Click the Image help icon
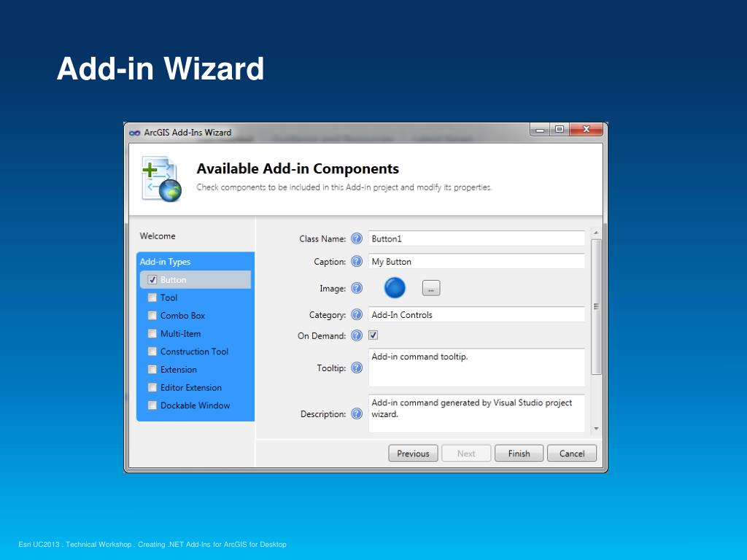This screenshot has height=560, width=747. pyautogui.click(x=357, y=288)
